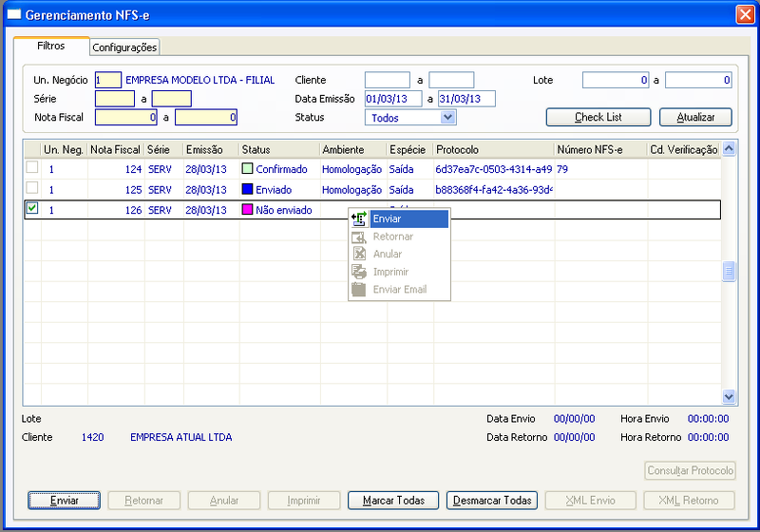This screenshot has width=760, height=532.
Task: Click the Marcar Todas button
Action: coord(393,501)
